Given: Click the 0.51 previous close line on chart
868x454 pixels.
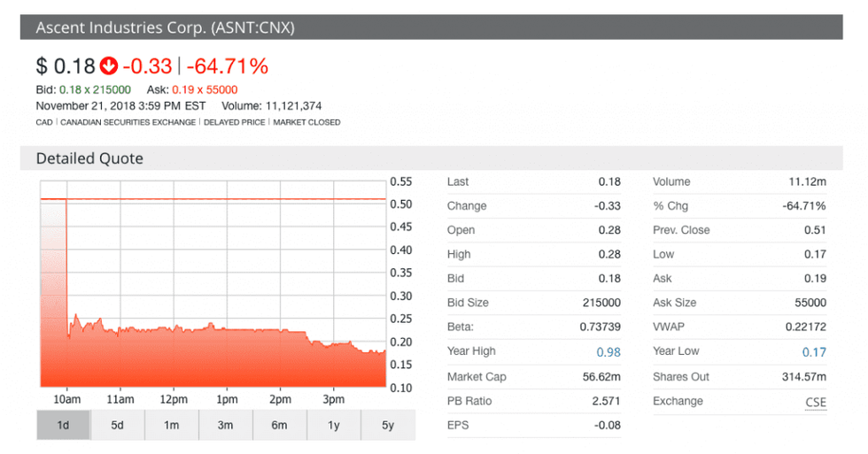Looking at the screenshot, I should click(221, 199).
